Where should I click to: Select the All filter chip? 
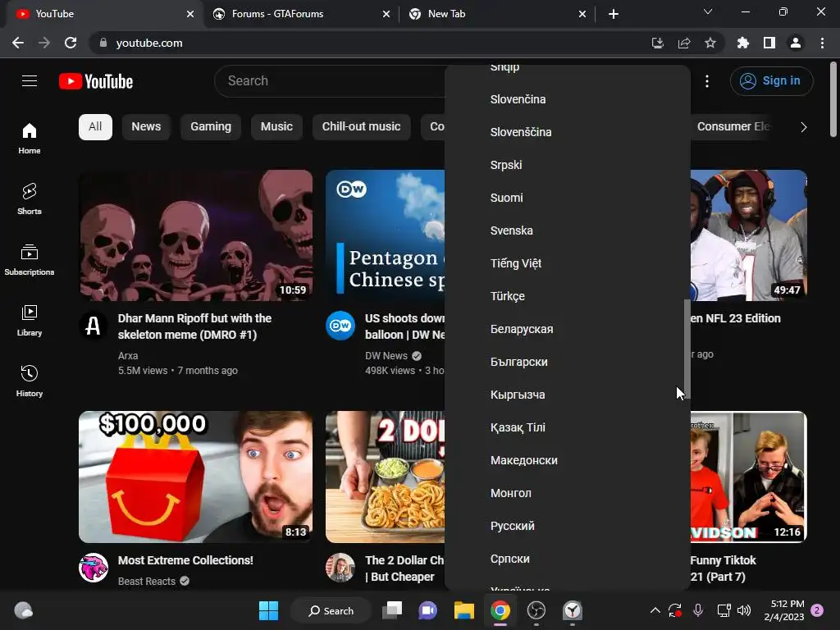click(x=95, y=127)
